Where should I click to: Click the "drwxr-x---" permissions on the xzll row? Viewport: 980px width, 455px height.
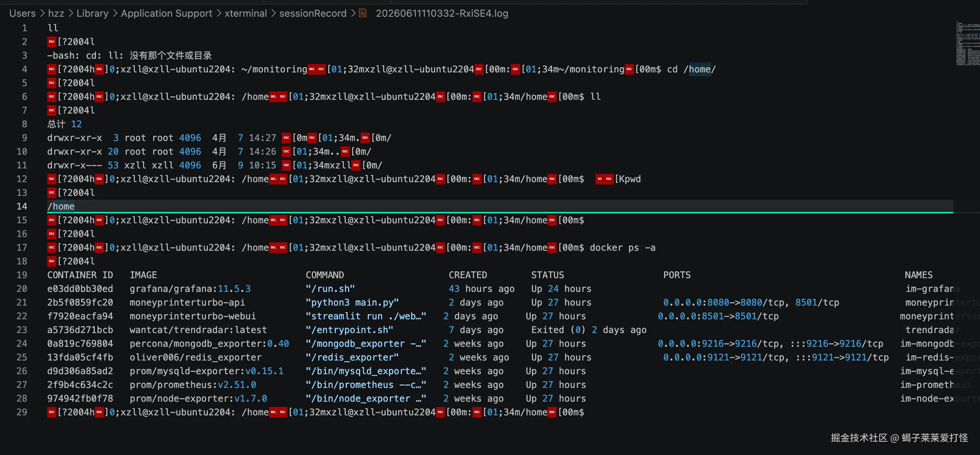click(x=75, y=165)
